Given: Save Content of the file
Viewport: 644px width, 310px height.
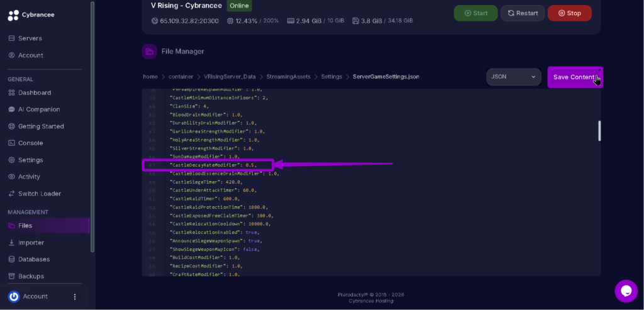Looking at the screenshot, I should coord(575,77).
